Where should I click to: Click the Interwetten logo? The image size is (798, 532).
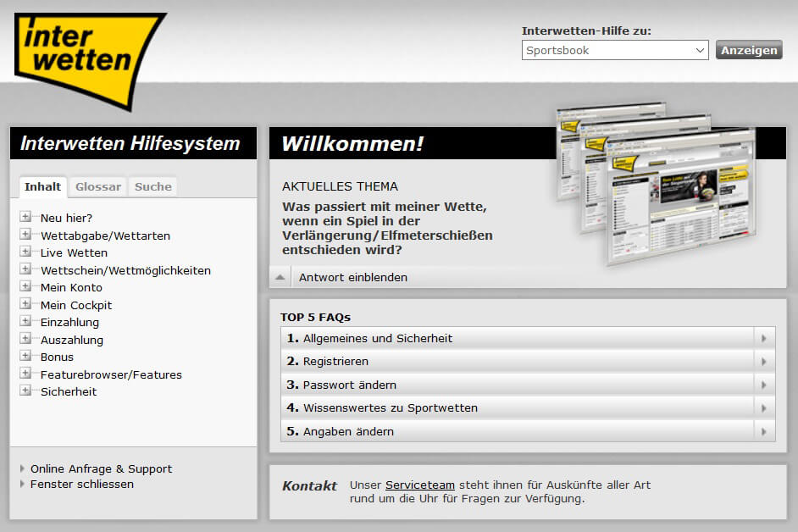click(89, 61)
